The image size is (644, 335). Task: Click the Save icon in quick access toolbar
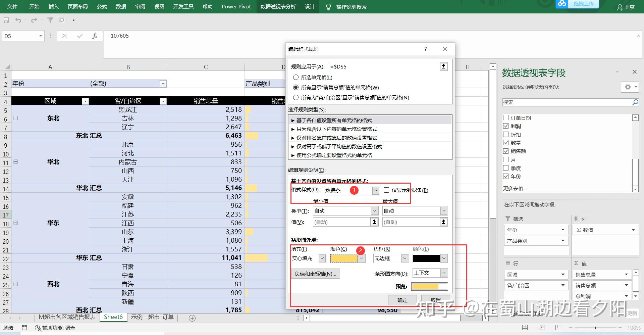pyautogui.click(x=6, y=20)
